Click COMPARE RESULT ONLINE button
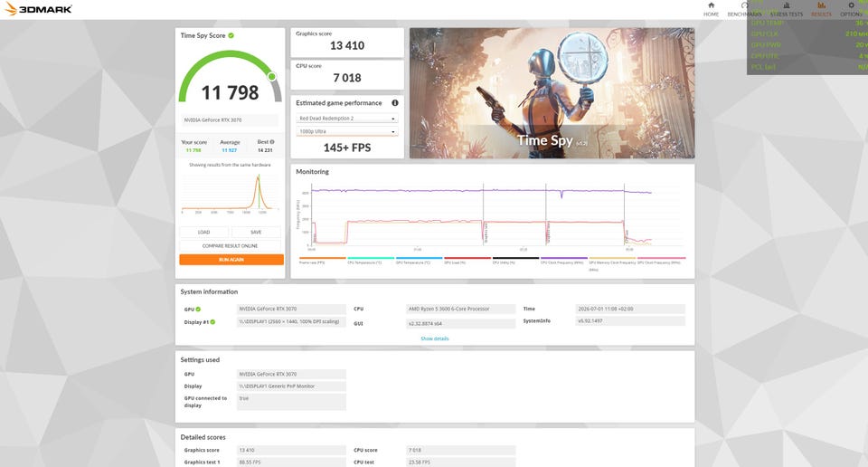This screenshot has height=467, width=868. [x=230, y=246]
